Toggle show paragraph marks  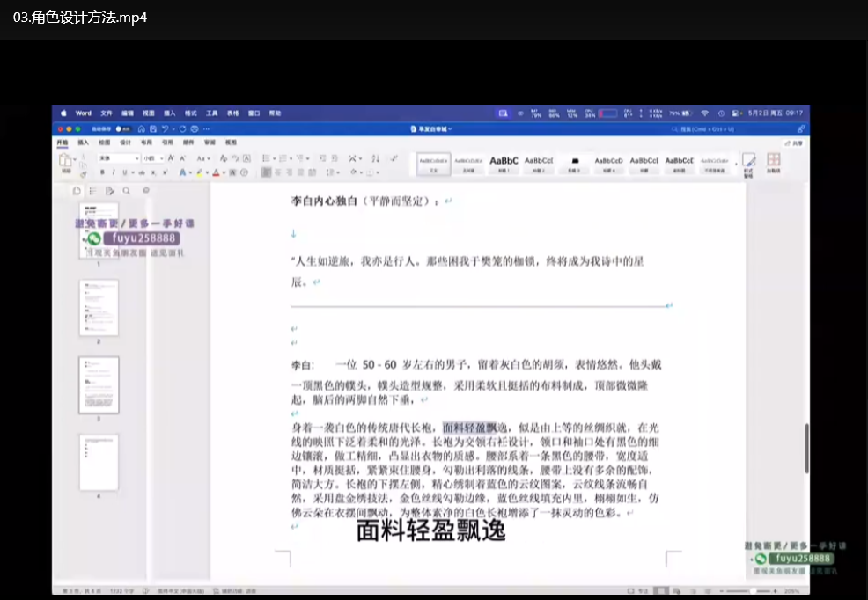click(394, 158)
